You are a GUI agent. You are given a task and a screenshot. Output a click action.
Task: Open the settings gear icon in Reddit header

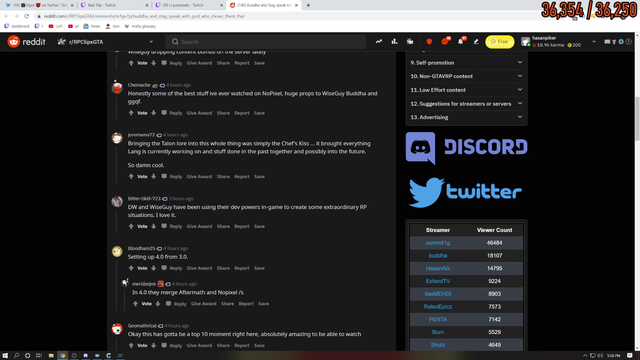[x=621, y=42]
